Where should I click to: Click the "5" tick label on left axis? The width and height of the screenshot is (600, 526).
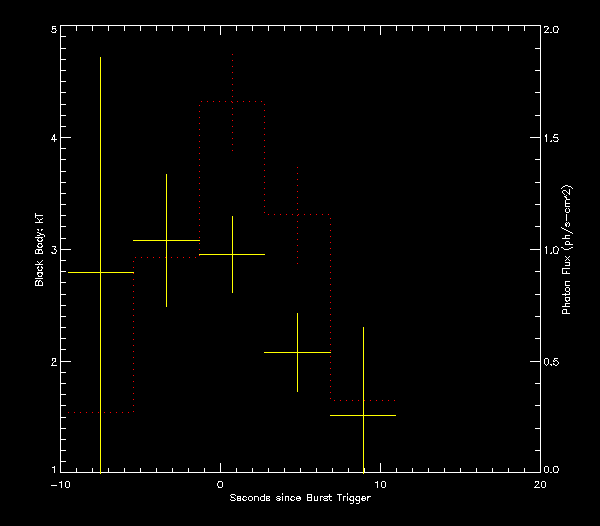52,30
